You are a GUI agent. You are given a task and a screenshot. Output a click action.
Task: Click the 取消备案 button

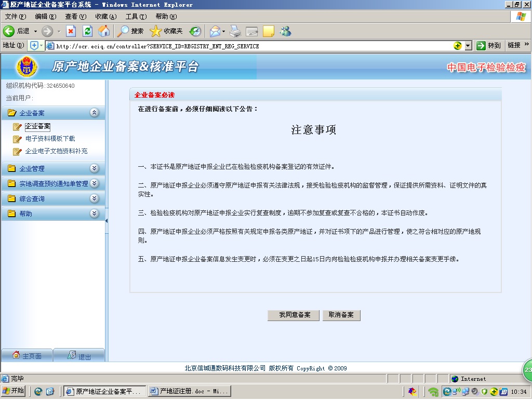(x=341, y=315)
